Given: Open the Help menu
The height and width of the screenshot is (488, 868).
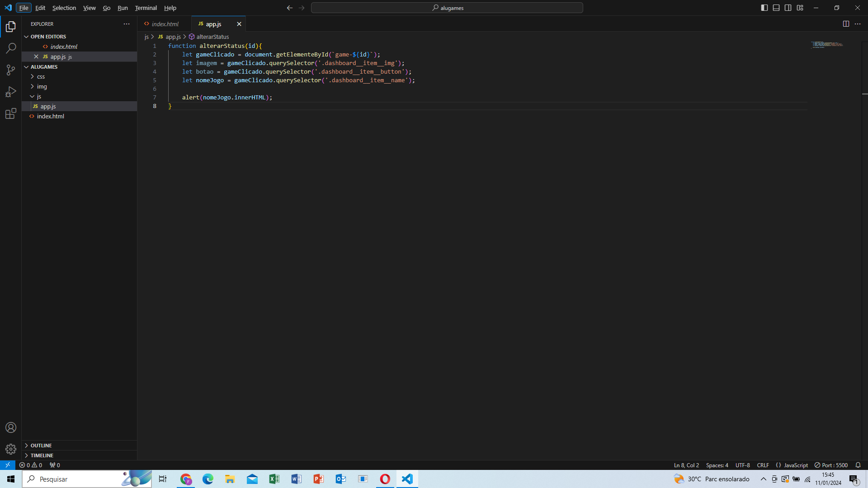Looking at the screenshot, I should pos(170,8).
